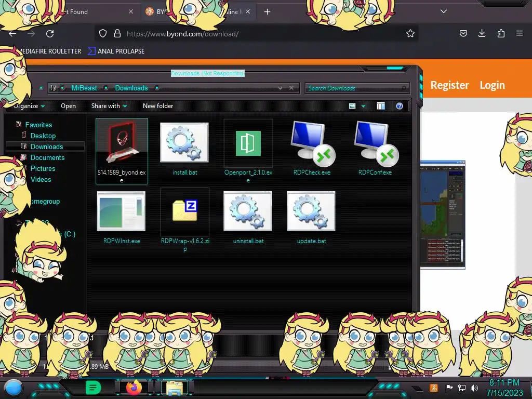Open a new browser tab
This screenshot has height=399, width=532.
pos(268,12)
